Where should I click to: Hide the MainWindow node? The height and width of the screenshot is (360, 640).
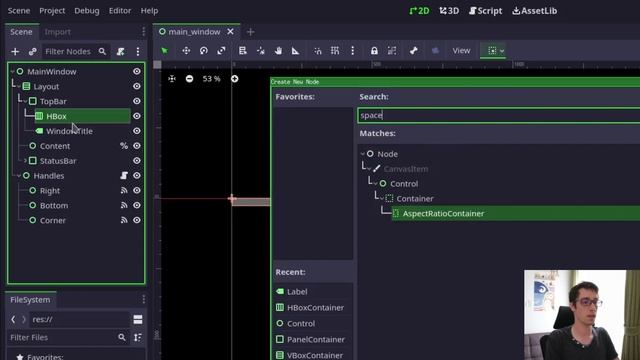pyautogui.click(x=137, y=71)
